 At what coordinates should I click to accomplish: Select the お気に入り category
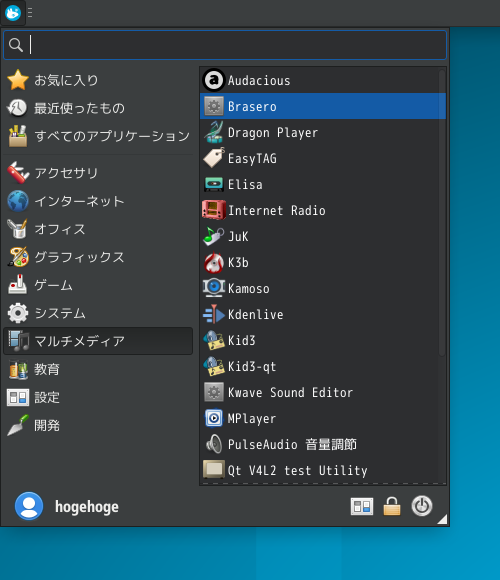(98, 80)
